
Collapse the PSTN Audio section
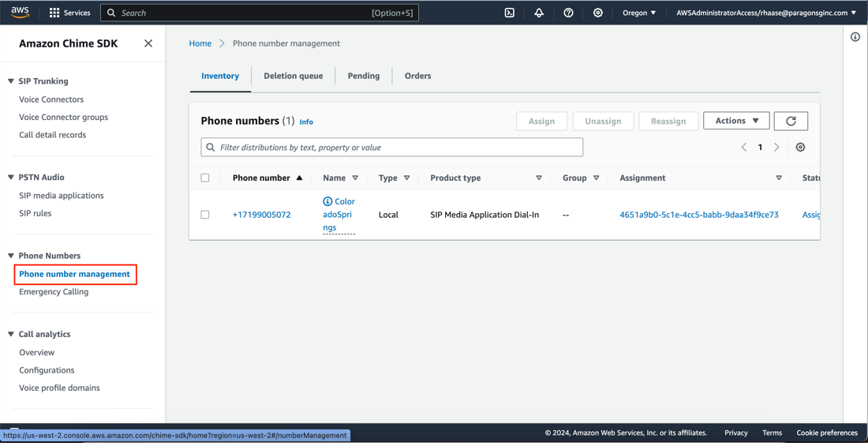coord(11,178)
